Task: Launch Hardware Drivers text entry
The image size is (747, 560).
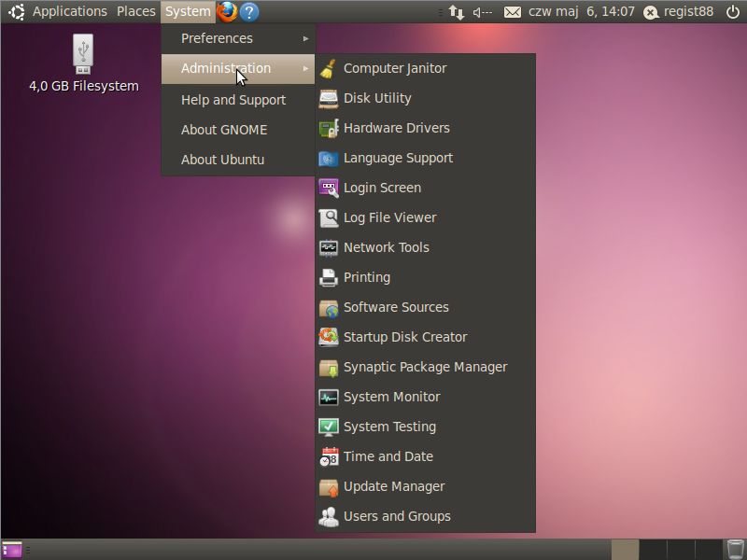Action: 396,128
